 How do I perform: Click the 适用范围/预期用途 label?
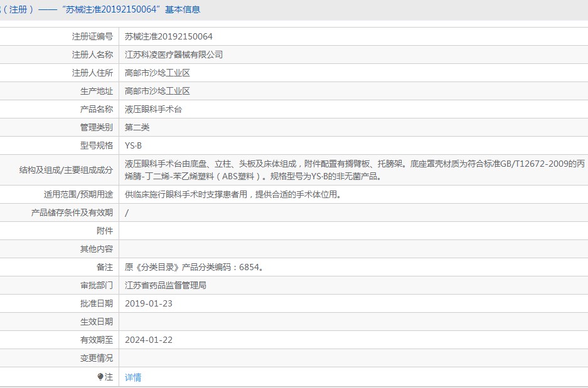coord(78,194)
